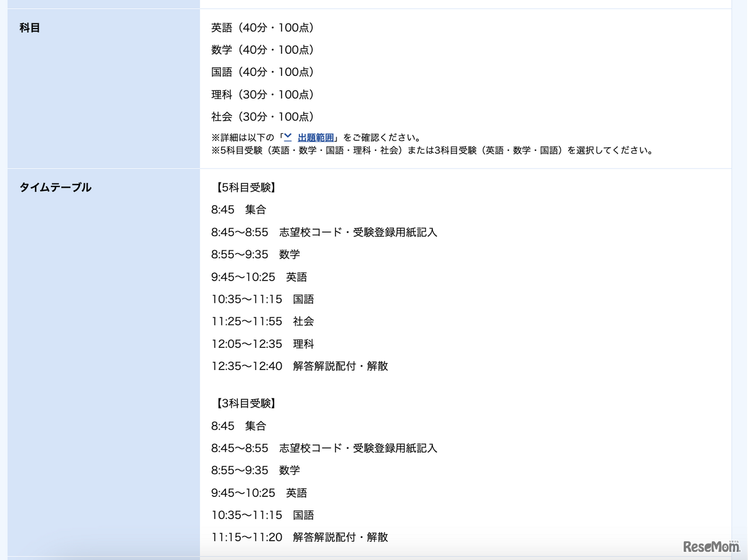The width and height of the screenshot is (748, 560).
Task: Click the text 数学（40分・100点）
Action: coord(262,50)
